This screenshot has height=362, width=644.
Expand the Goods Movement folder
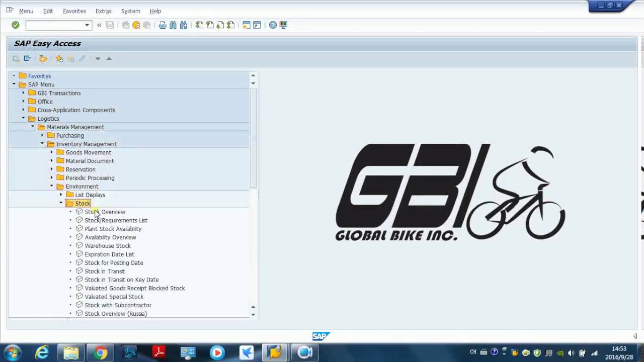click(51, 152)
